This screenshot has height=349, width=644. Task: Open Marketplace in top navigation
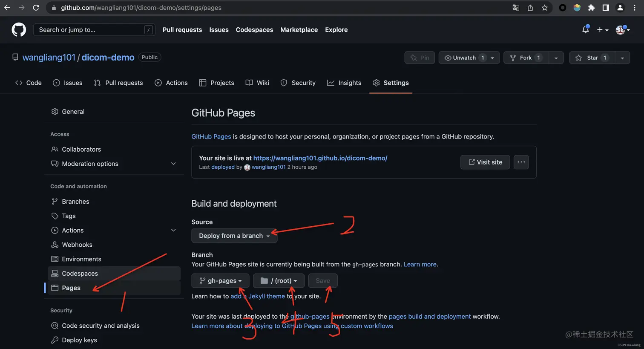tap(299, 30)
